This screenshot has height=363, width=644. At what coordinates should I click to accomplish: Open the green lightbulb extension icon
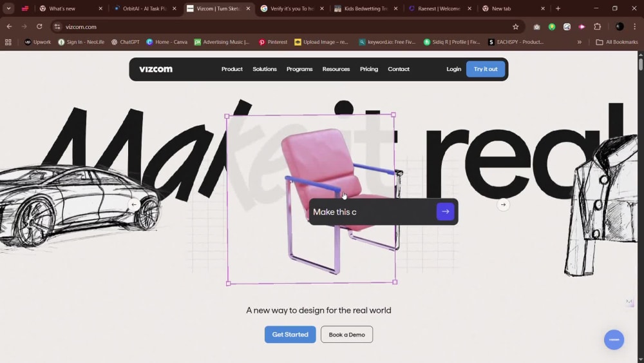click(x=552, y=26)
